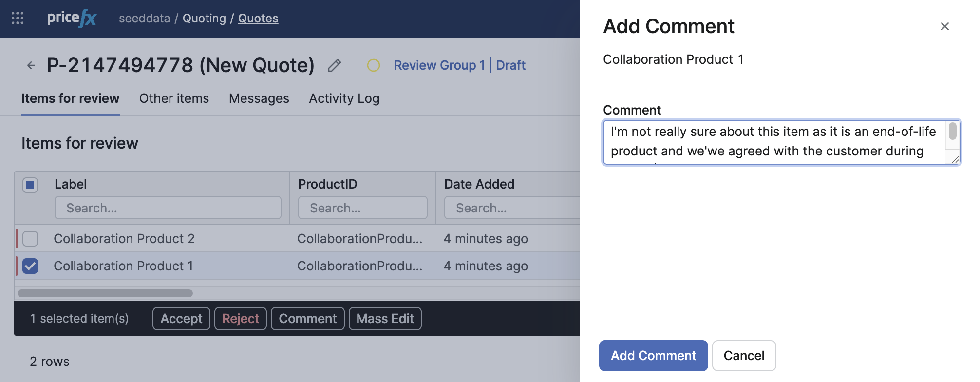
Task: Click the Quotes breadcrumb link
Action: coord(258,19)
